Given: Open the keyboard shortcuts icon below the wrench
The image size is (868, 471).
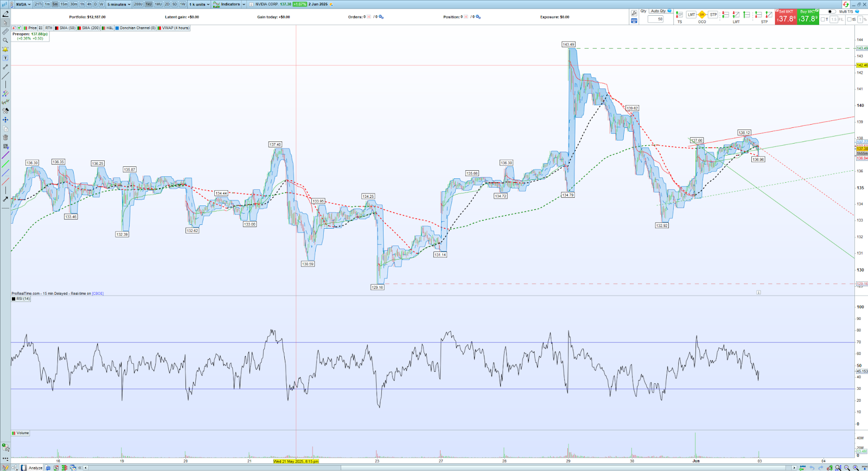Looking at the screenshot, I should coord(634,21).
